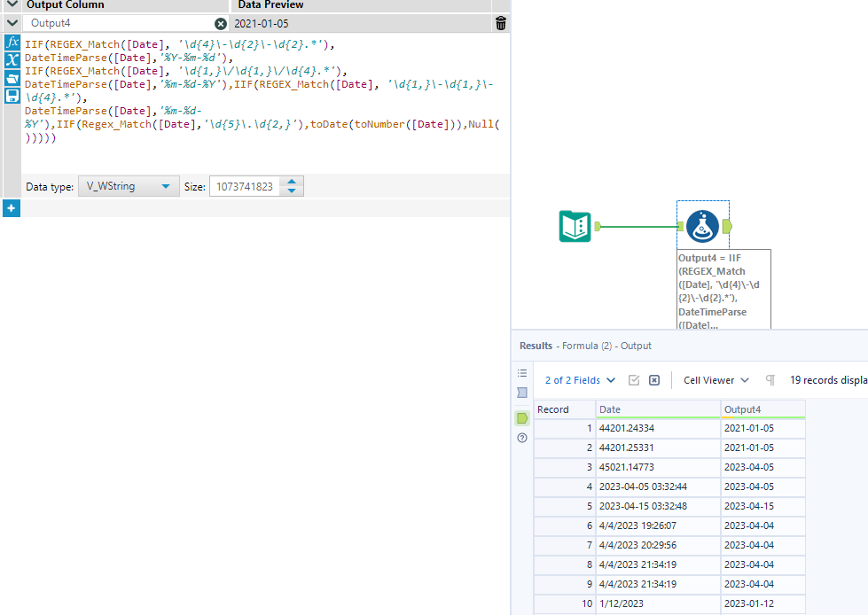Viewport: 868px width, 615px height.
Task: Expand the 2 of 2 Fields dropdown
Action: (x=579, y=379)
